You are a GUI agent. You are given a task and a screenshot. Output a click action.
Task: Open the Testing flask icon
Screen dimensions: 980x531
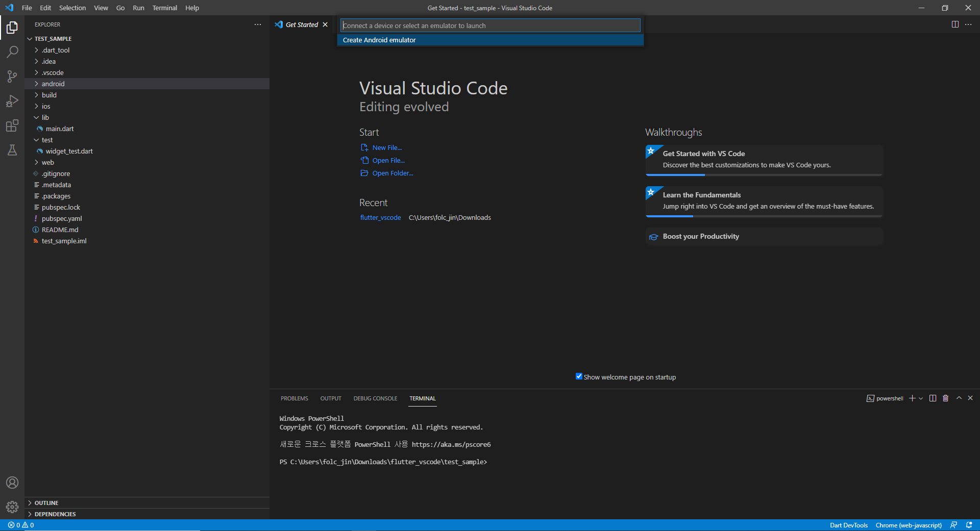tap(12, 150)
